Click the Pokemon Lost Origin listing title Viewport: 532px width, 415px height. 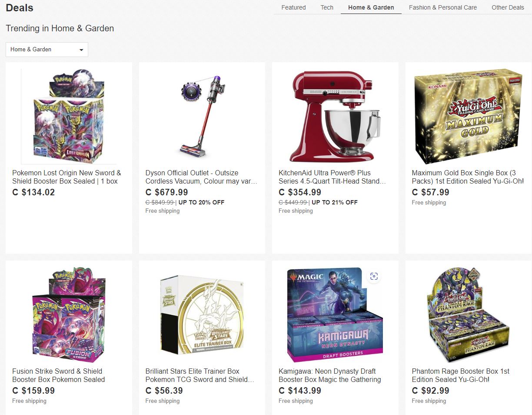click(66, 177)
